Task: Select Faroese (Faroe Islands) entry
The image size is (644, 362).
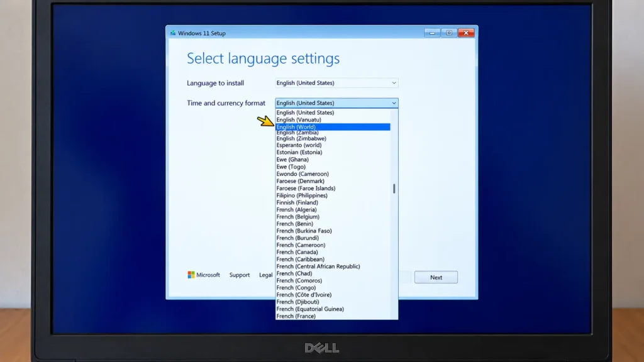Action: pos(333,189)
